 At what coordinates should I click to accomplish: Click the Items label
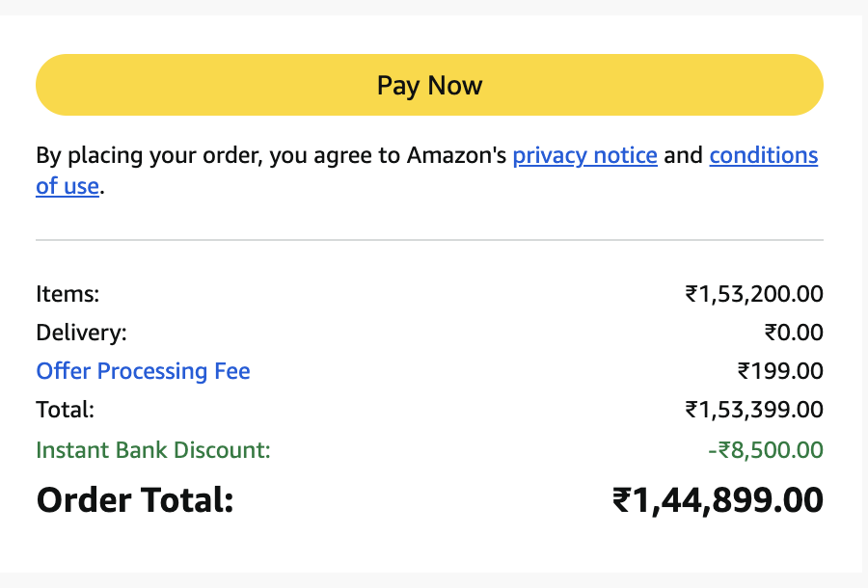[68, 294]
